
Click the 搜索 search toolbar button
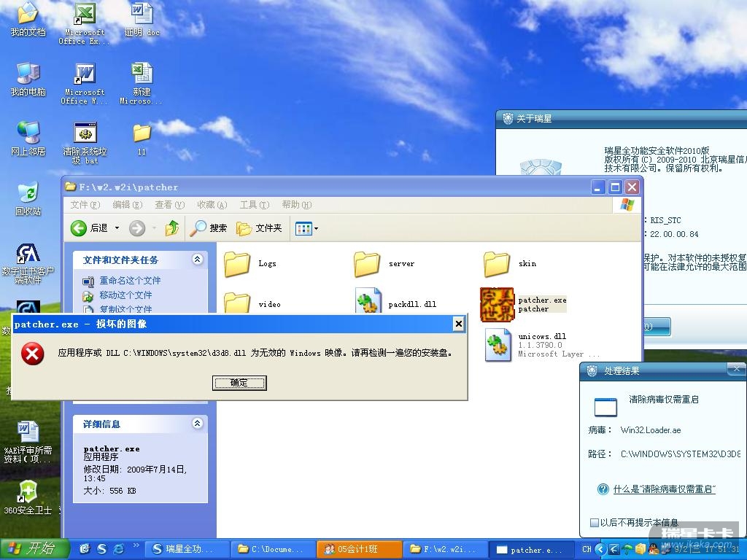[x=209, y=228]
